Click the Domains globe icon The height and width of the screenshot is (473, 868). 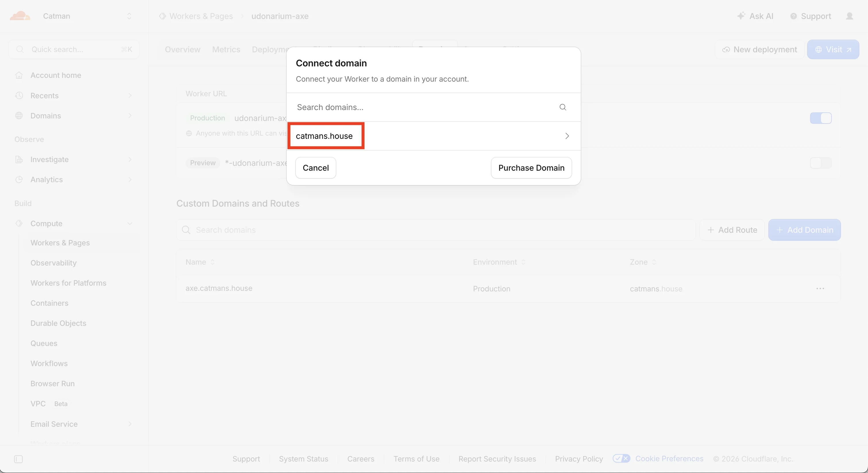(x=19, y=116)
